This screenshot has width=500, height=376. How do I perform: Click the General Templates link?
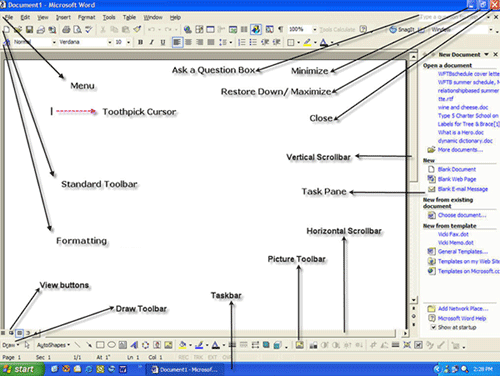coord(463,252)
